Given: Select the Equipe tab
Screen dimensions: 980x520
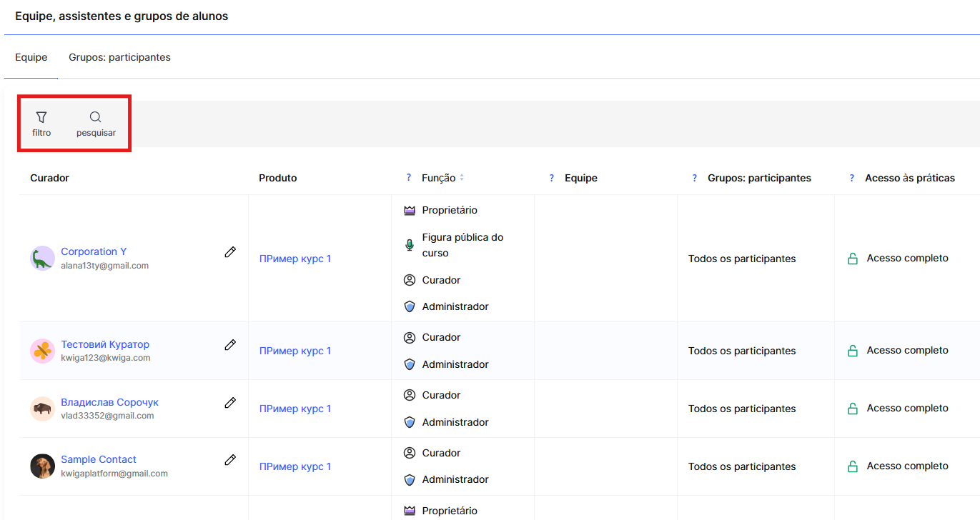Looking at the screenshot, I should 31,57.
